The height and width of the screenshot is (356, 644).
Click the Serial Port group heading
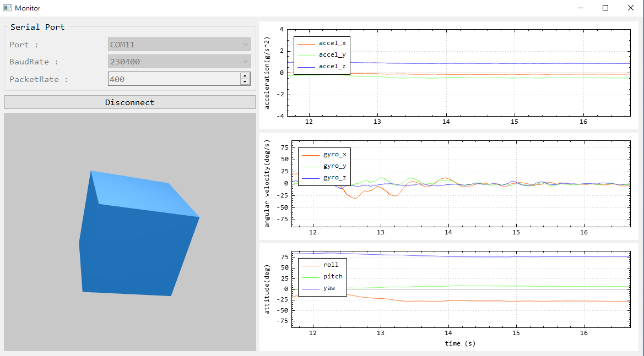tap(37, 26)
